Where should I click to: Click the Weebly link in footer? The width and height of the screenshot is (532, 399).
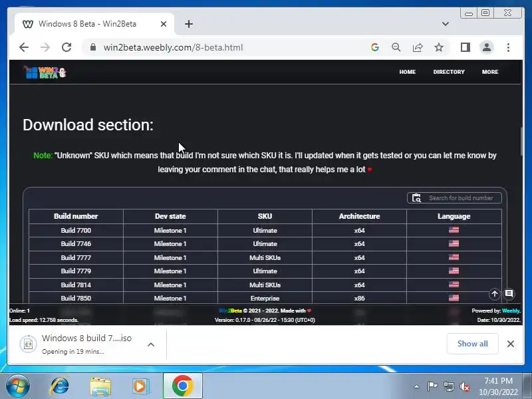(x=511, y=311)
